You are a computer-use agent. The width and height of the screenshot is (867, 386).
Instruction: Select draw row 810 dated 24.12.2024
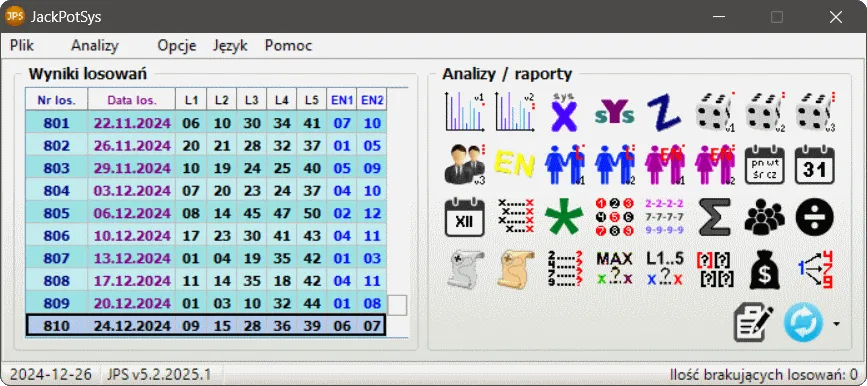click(x=205, y=326)
